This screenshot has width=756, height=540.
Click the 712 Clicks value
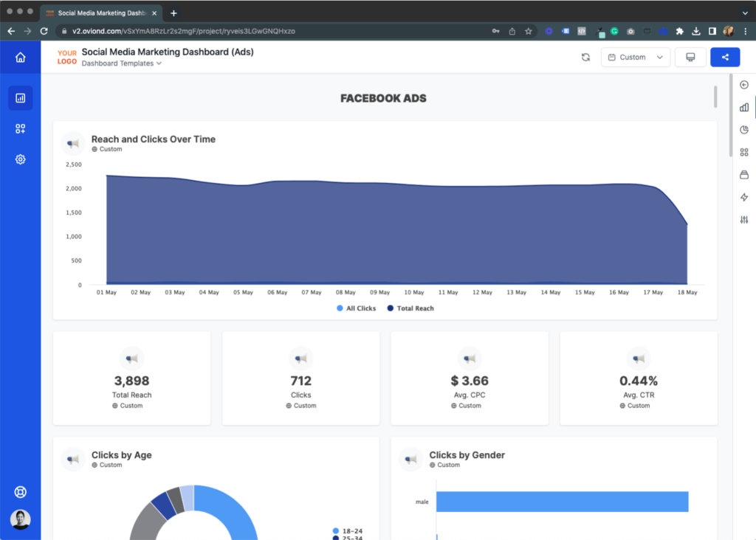coord(301,381)
